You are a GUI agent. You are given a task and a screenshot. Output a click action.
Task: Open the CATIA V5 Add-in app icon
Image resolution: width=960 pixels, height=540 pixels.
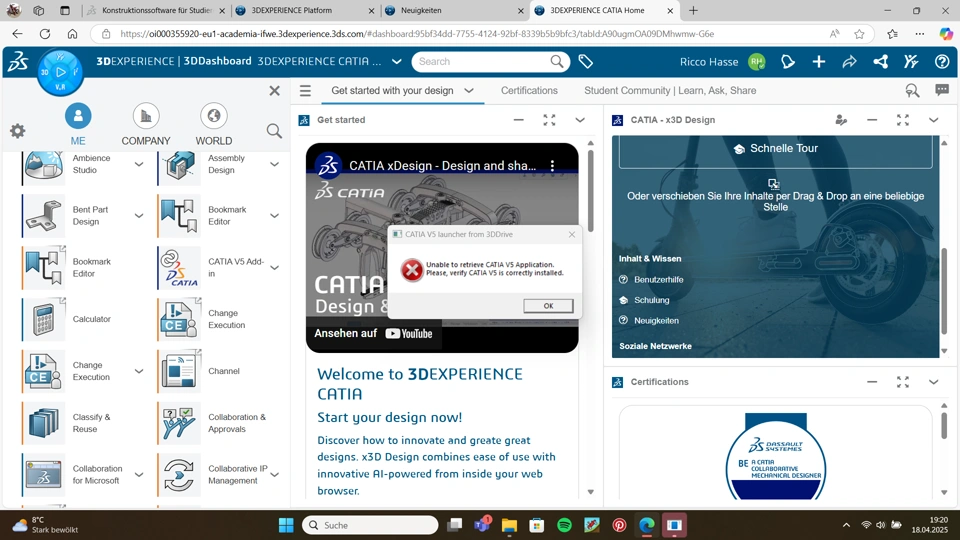click(179, 268)
